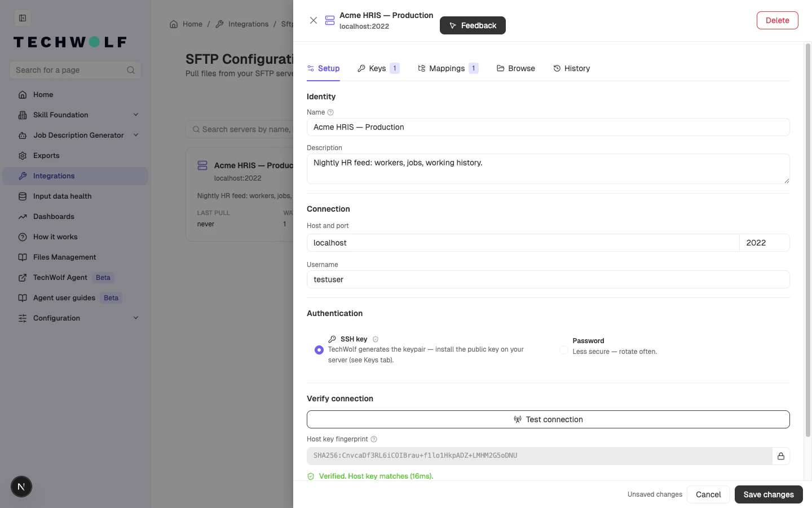Image resolution: width=812 pixels, height=508 pixels.
Task: Go to Home in sidebar
Action: [x=43, y=95]
